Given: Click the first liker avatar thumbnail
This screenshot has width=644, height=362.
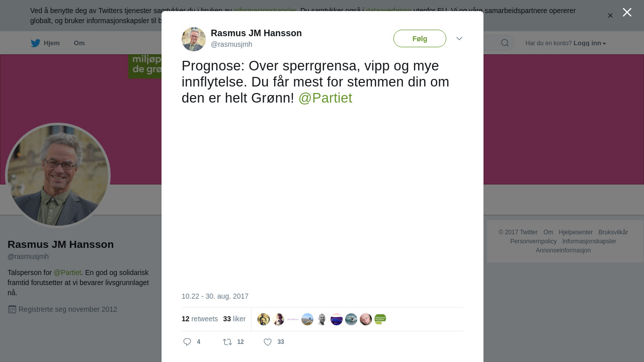Looking at the screenshot, I should [x=264, y=319].
